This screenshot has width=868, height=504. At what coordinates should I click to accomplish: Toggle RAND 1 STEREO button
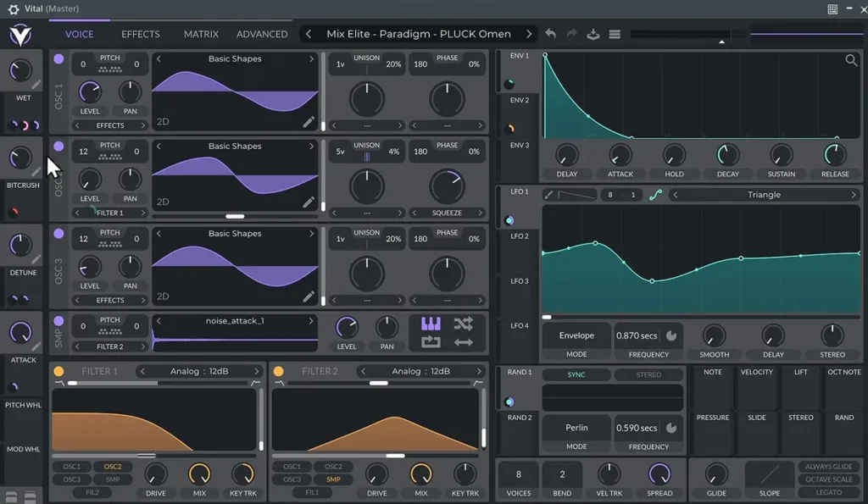pyautogui.click(x=648, y=374)
